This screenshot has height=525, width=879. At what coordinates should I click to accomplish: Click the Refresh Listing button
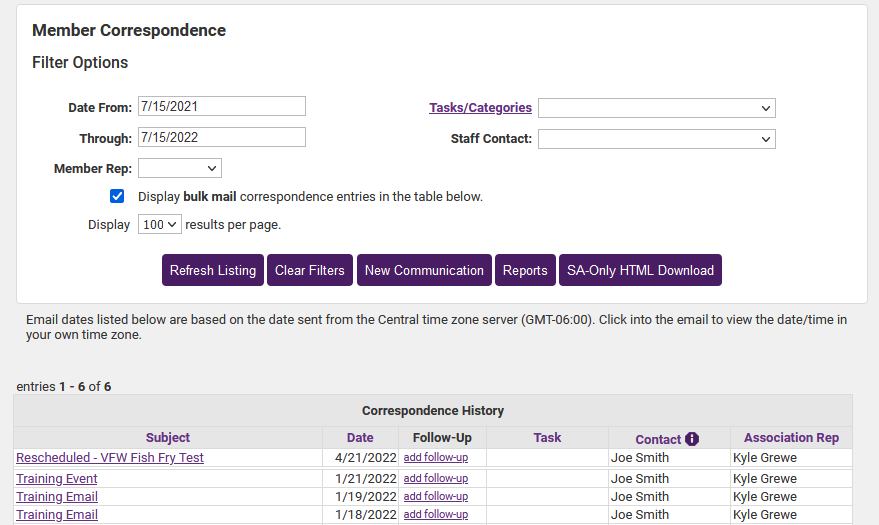(213, 270)
